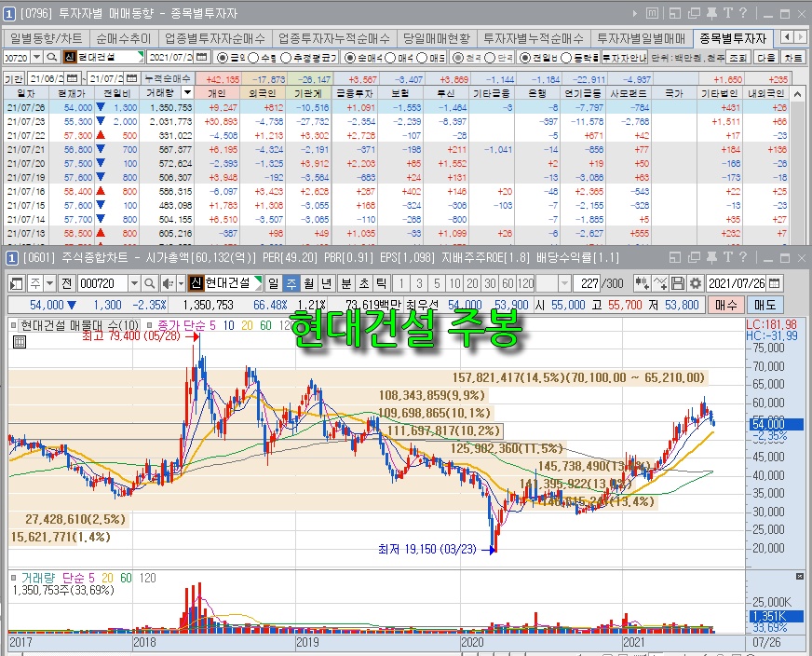This screenshot has height=656, width=812.
Task: Select the 금액 radio button
Action: coord(223,58)
